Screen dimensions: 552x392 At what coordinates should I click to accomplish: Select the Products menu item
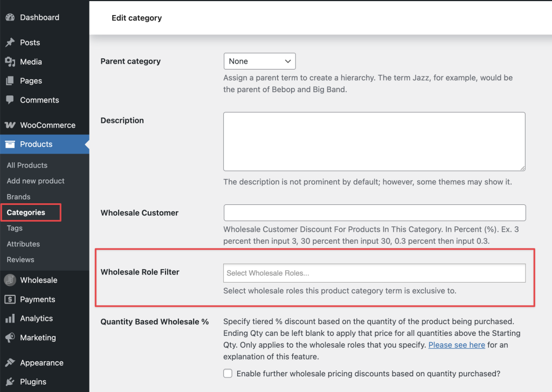click(45, 144)
